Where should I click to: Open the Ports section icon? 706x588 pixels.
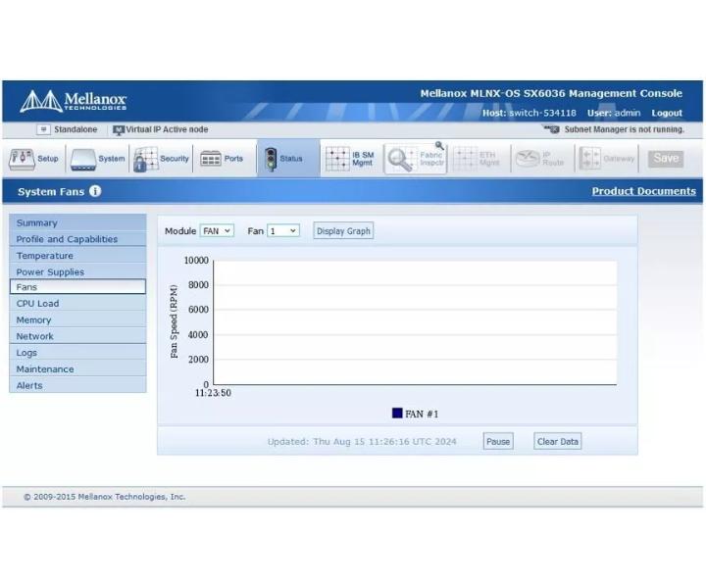click(x=210, y=159)
